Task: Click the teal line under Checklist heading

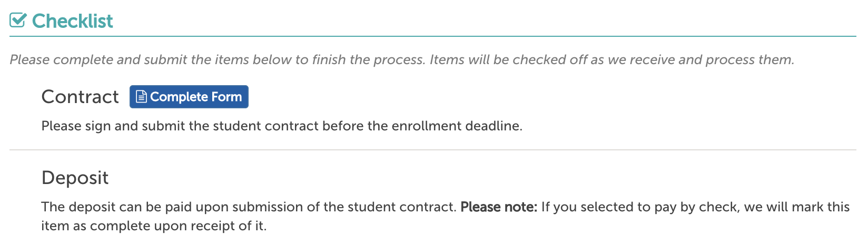Action: [433, 36]
